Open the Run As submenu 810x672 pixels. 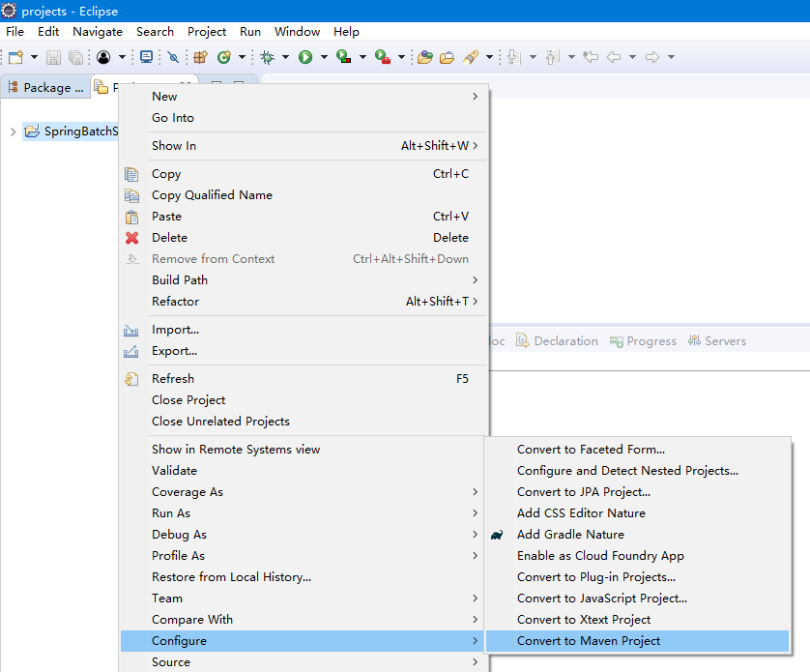click(303, 513)
